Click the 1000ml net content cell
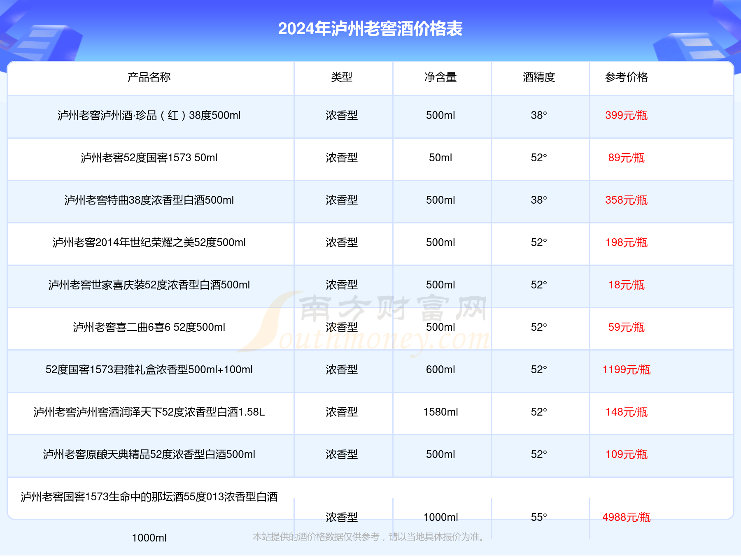The width and height of the screenshot is (741, 560). (440, 517)
